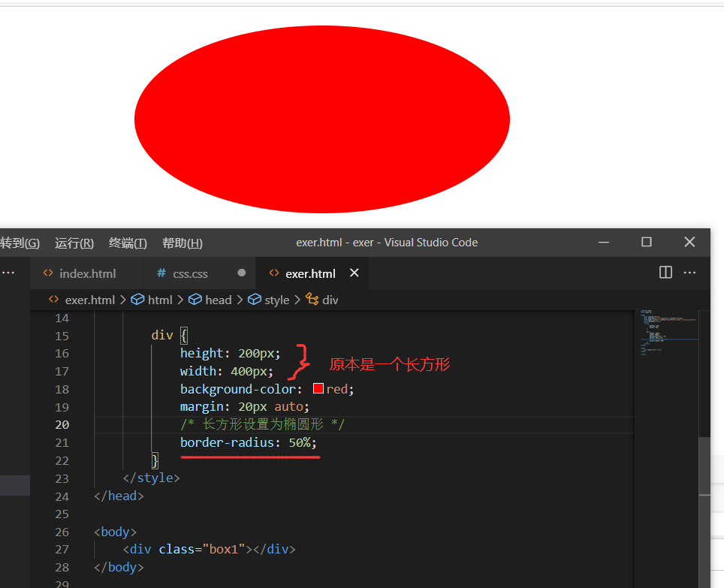The image size is (724, 588).
Task: Click line number 15 in gutter
Action: (62, 336)
